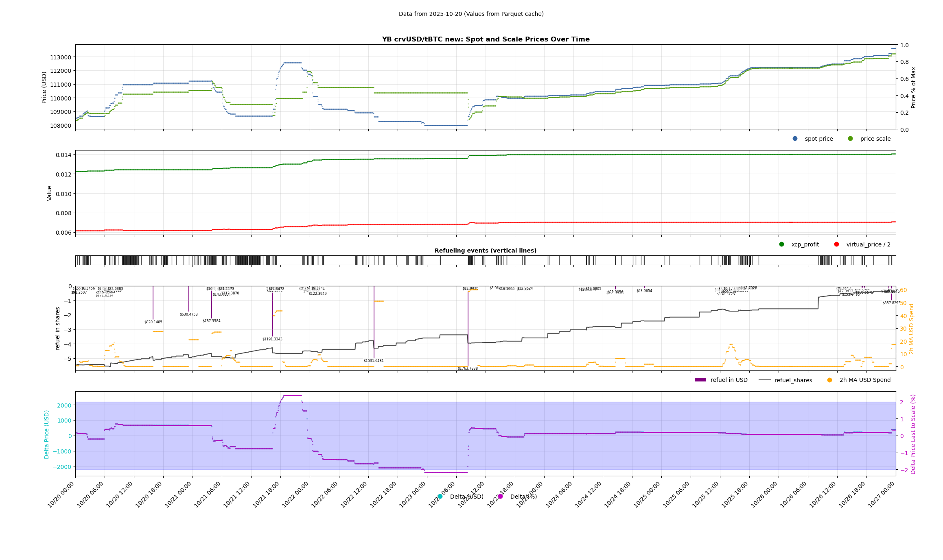Click the red virtual_price / 2 legend dot
The image size is (943, 560).
pyautogui.click(x=836, y=244)
